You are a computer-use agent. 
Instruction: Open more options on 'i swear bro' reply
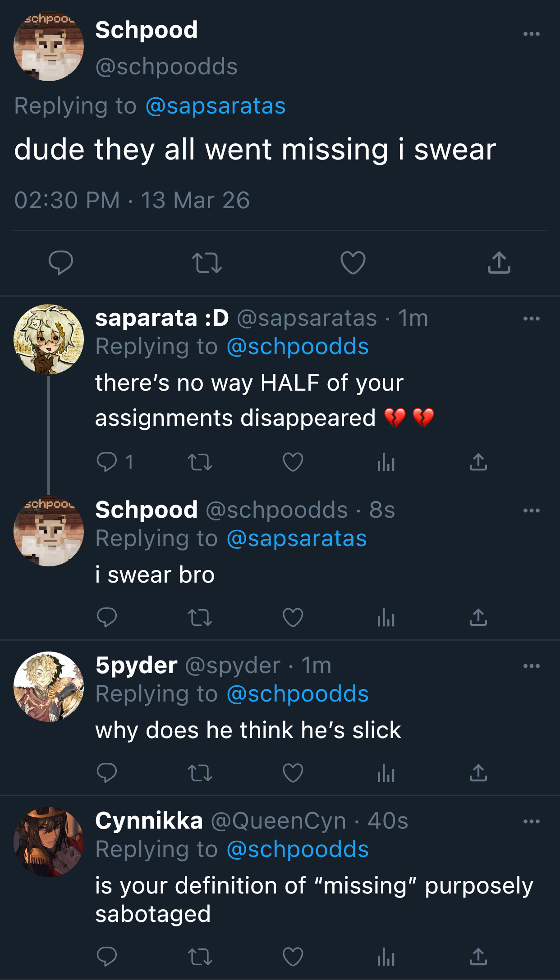[x=532, y=511]
